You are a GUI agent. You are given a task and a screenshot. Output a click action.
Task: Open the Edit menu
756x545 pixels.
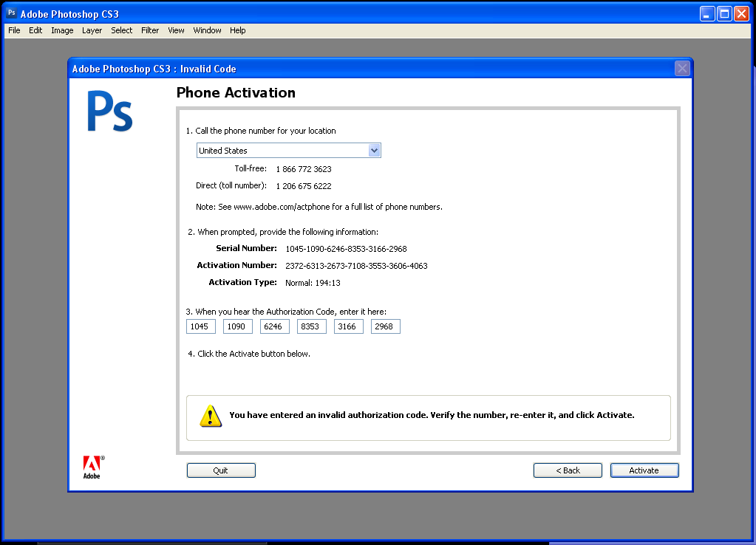(x=35, y=30)
